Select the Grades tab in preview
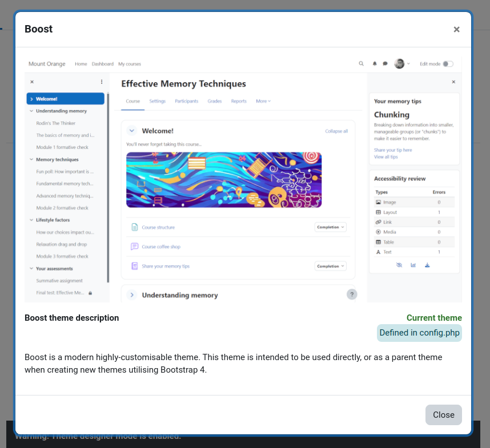 [x=214, y=101]
